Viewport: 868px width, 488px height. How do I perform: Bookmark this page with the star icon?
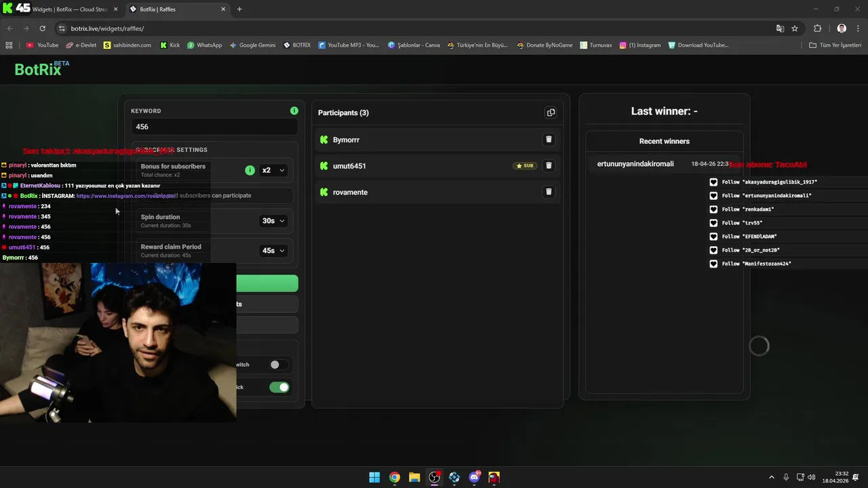(x=795, y=28)
